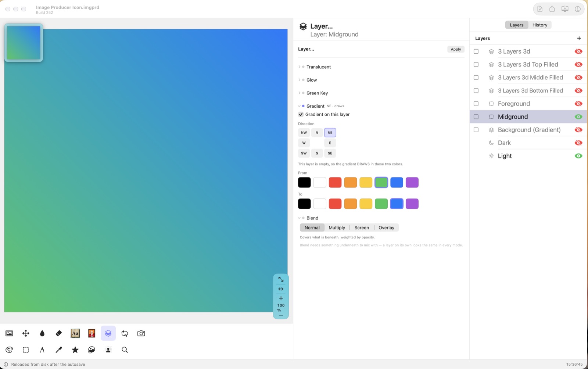Choose Multiply blend mode
Viewport: 588px width, 369px height.
(x=337, y=228)
